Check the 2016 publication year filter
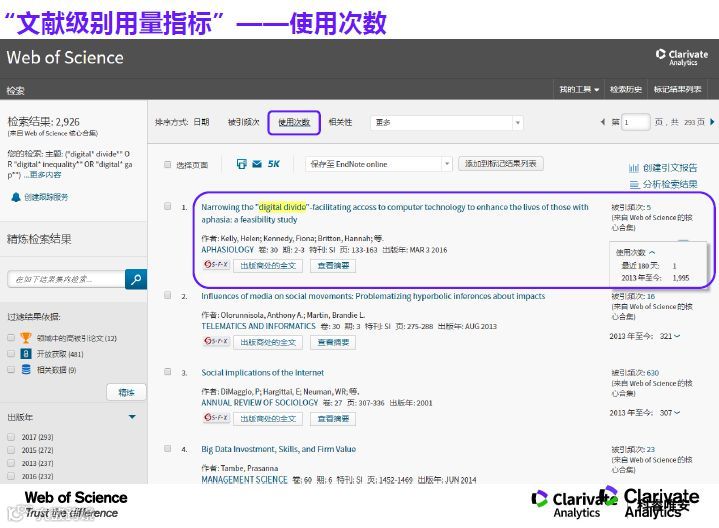Image resolution: width=719 pixels, height=528 pixels. click(x=11, y=476)
